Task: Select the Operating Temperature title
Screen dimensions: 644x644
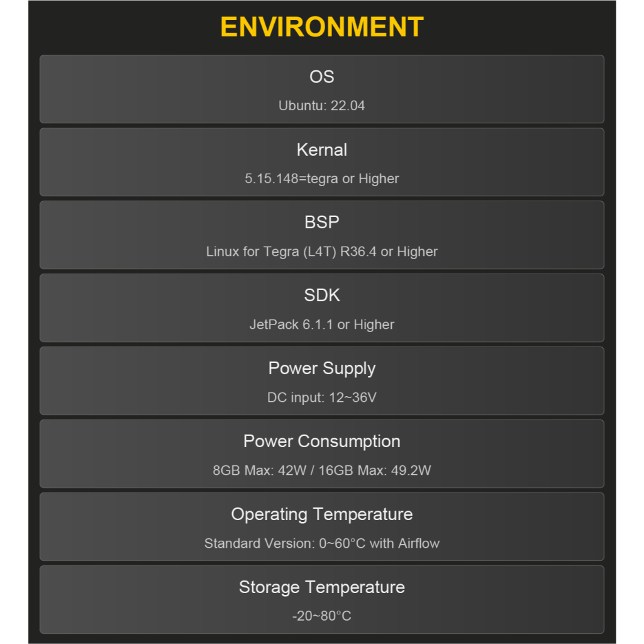Action: [x=322, y=514]
